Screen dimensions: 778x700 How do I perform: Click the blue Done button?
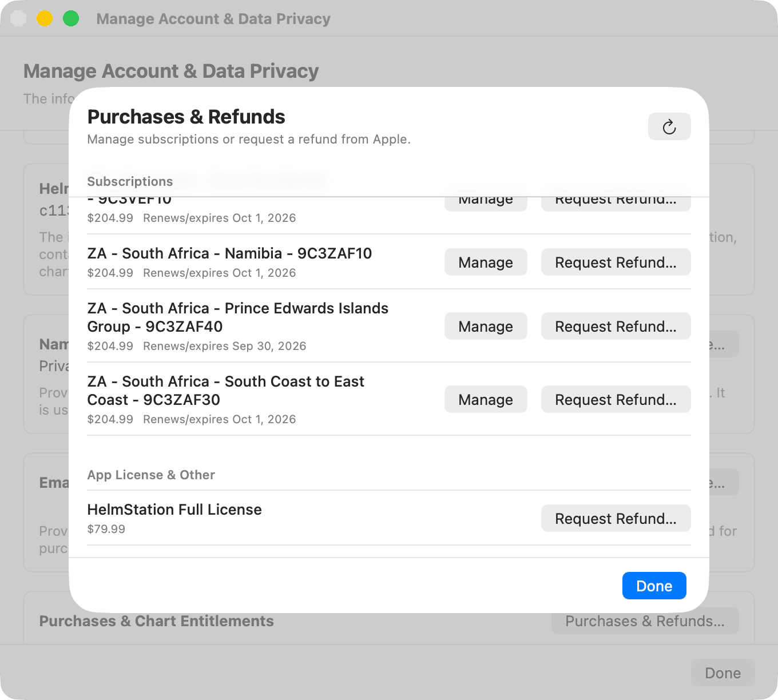654,586
